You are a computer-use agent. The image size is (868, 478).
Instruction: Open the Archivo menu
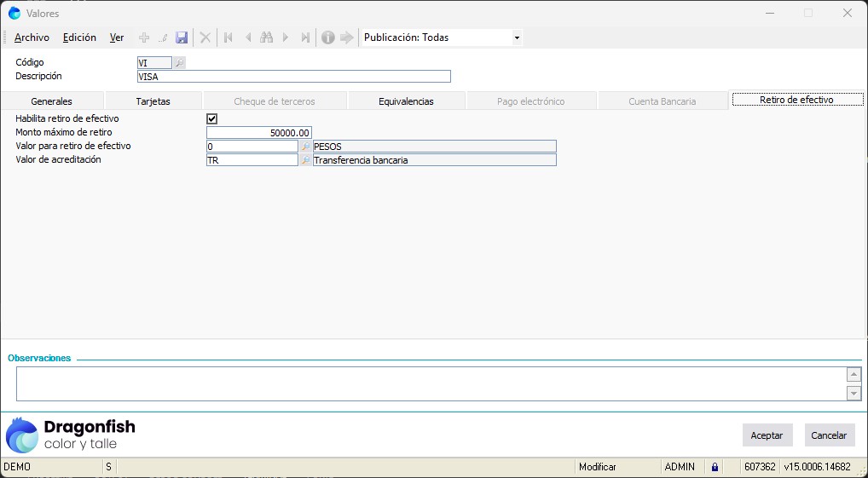[x=32, y=37]
